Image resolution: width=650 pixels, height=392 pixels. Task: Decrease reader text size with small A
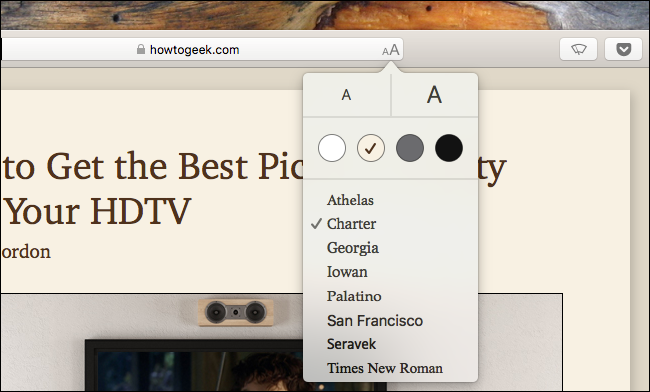click(x=347, y=95)
